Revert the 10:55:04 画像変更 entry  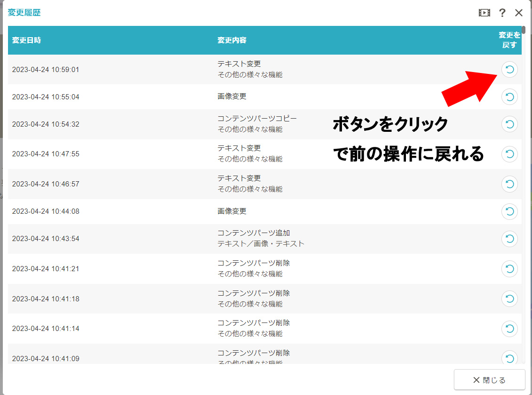[509, 97]
